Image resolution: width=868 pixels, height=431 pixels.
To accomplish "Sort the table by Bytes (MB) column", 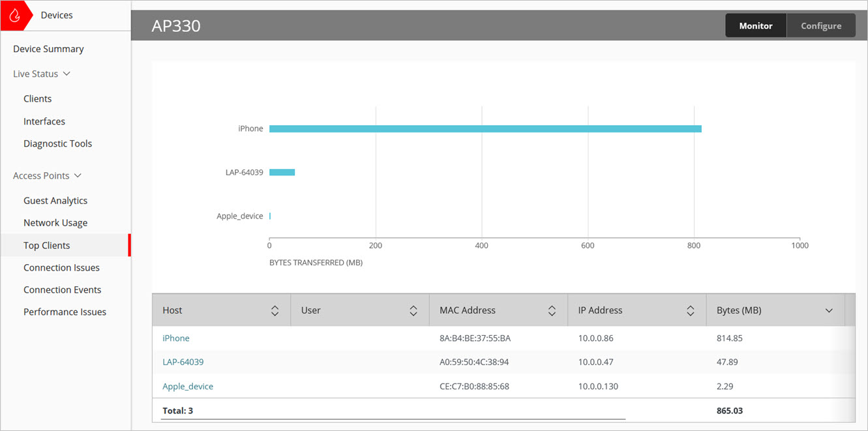I will coord(829,310).
